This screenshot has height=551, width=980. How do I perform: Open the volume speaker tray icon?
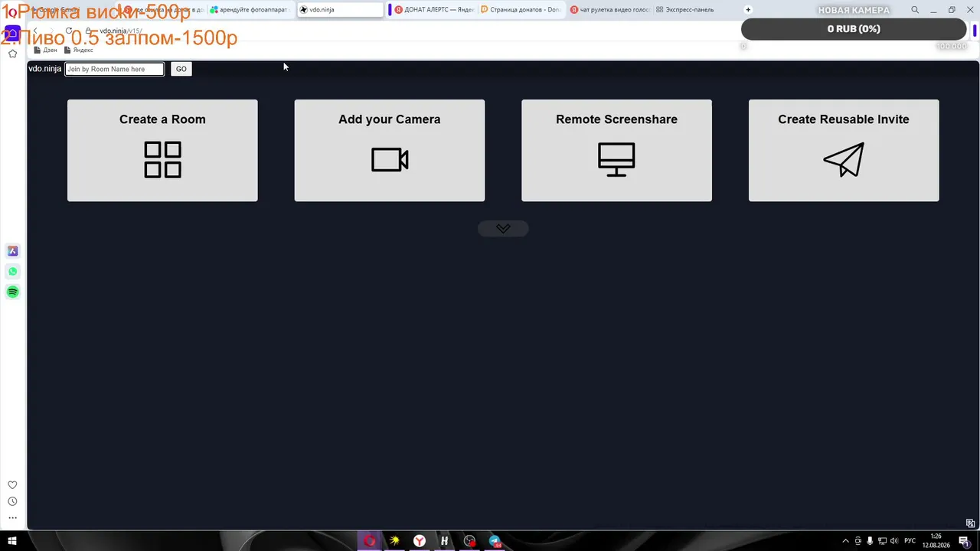(x=894, y=541)
